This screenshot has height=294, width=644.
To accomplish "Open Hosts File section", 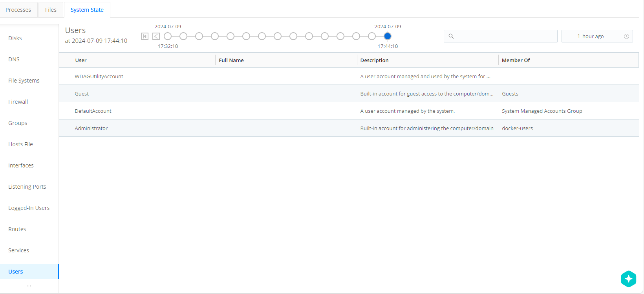I will [20, 144].
